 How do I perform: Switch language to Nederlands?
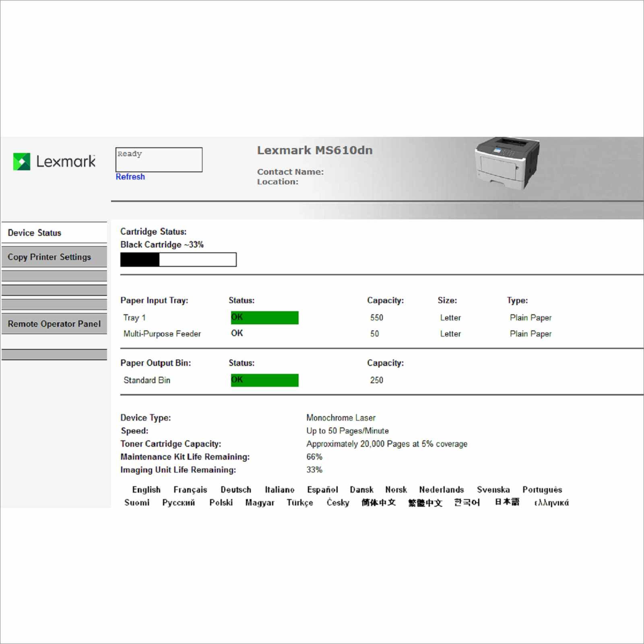(x=442, y=489)
